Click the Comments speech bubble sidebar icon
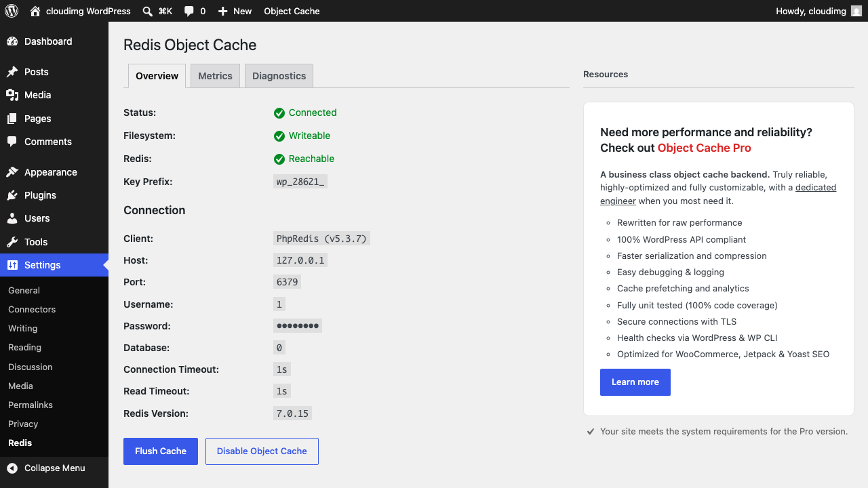The height and width of the screenshot is (488, 868). [x=12, y=142]
